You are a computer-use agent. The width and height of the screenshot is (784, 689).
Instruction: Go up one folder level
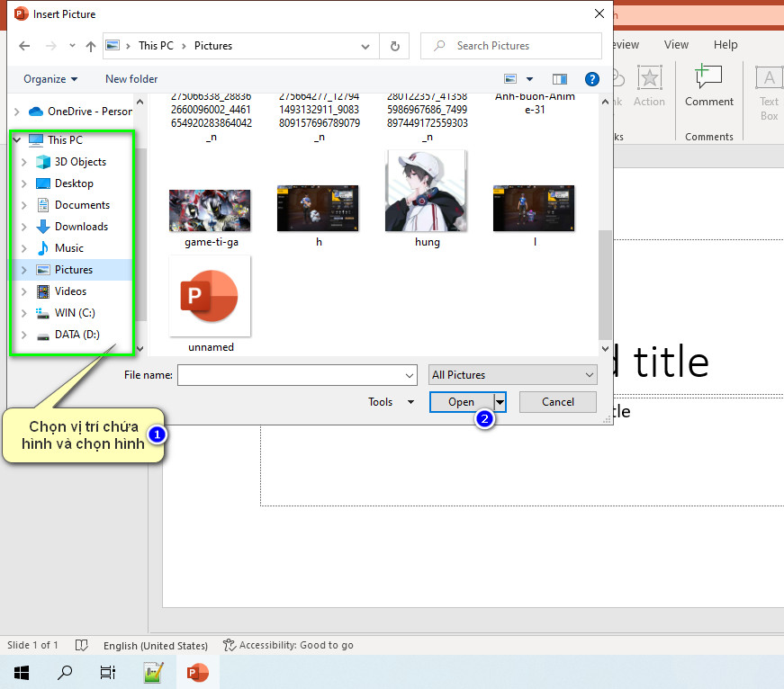[91, 47]
